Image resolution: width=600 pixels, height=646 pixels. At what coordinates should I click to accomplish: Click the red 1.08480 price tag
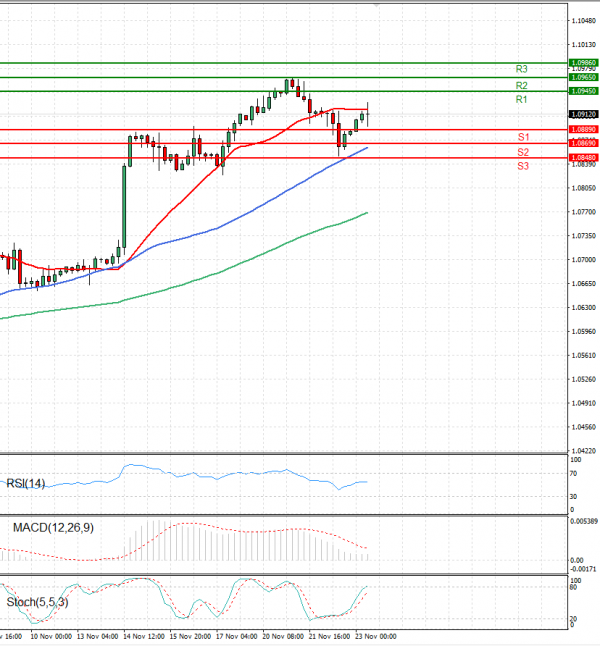584,158
